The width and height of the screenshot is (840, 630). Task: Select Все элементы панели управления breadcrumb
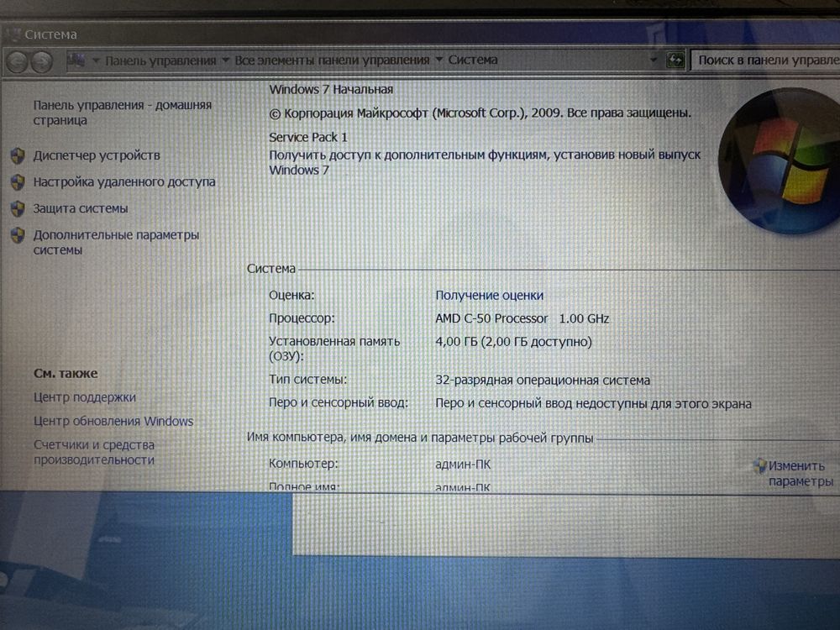coord(332,60)
